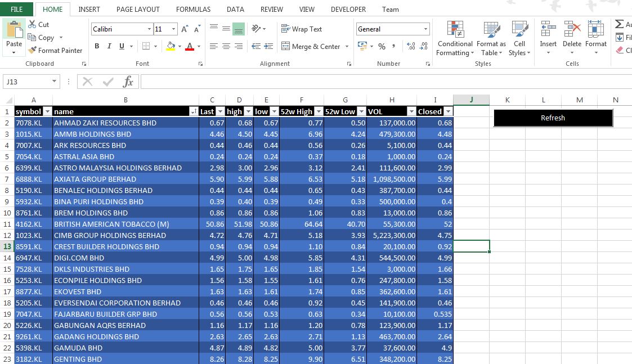Open the Calibri font name dropdown

[149, 29]
